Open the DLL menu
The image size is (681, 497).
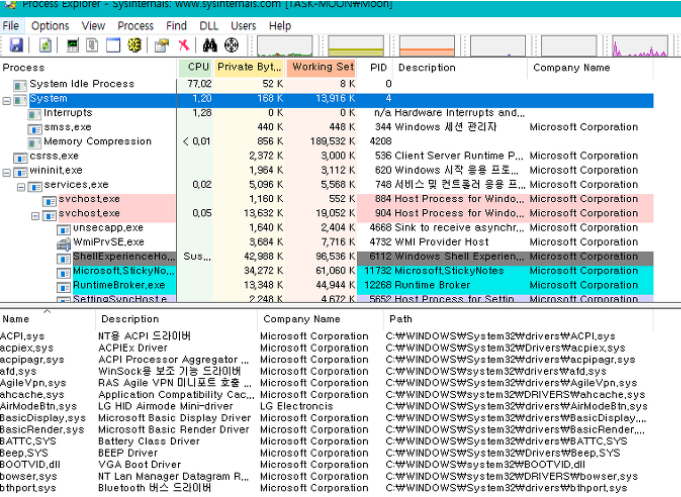pos(209,26)
